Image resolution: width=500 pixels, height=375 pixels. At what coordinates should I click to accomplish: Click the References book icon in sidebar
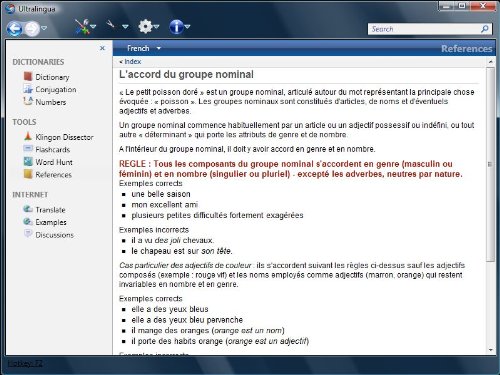pos(28,174)
